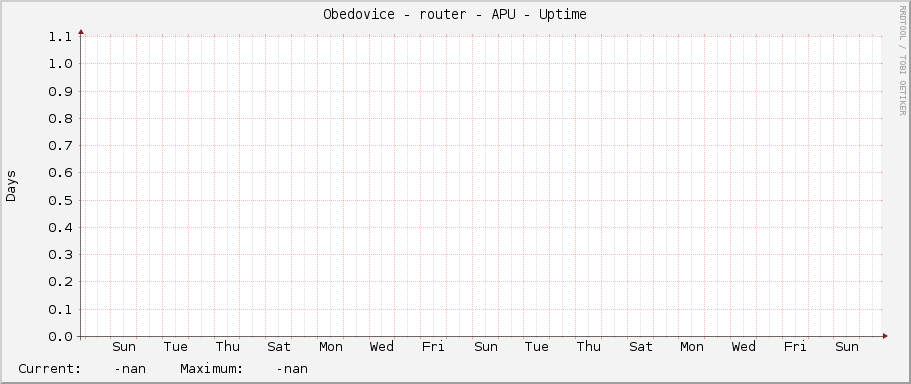Select the 0.0 y-axis tick label

[x=60, y=337]
